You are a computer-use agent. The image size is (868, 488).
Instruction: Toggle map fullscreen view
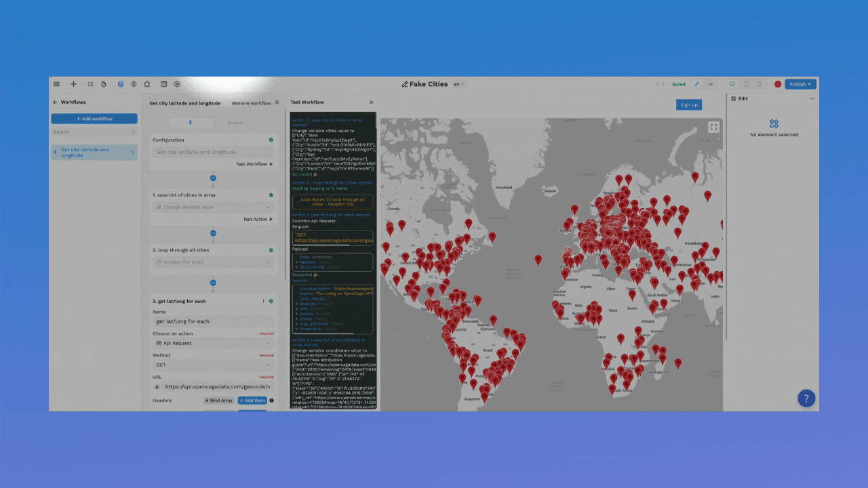(713, 127)
